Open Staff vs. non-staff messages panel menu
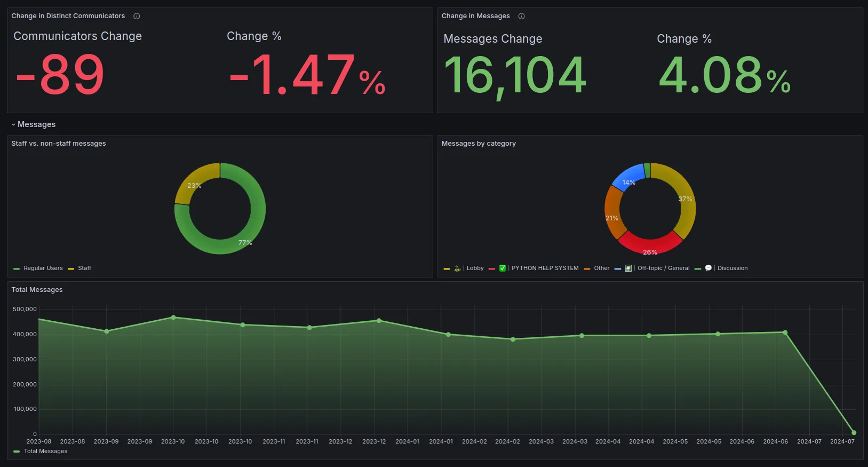The height and width of the screenshot is (467, 868). click(59, 144)
